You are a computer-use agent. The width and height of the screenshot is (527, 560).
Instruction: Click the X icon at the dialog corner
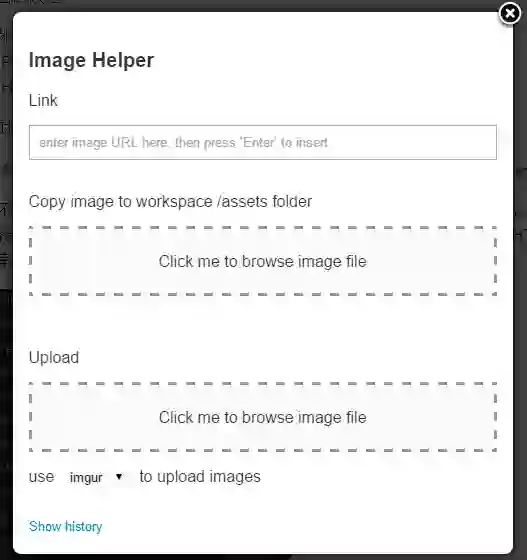510,14
